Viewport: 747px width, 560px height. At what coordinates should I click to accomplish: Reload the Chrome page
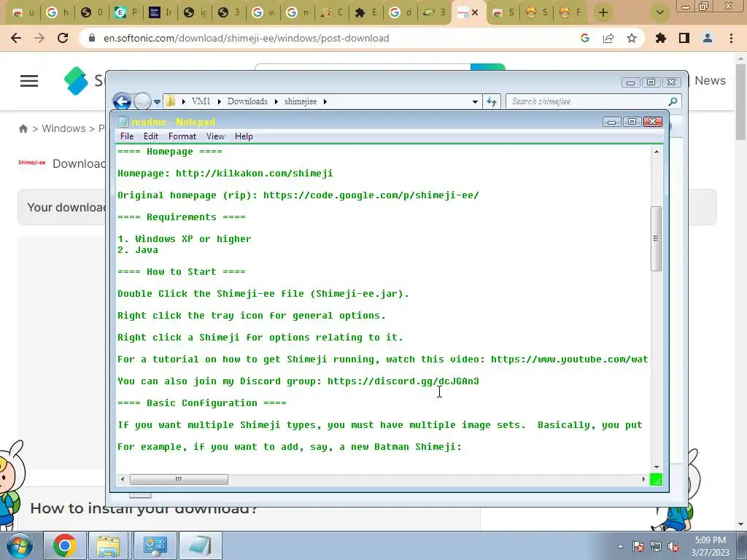click(x=63, y=38)
